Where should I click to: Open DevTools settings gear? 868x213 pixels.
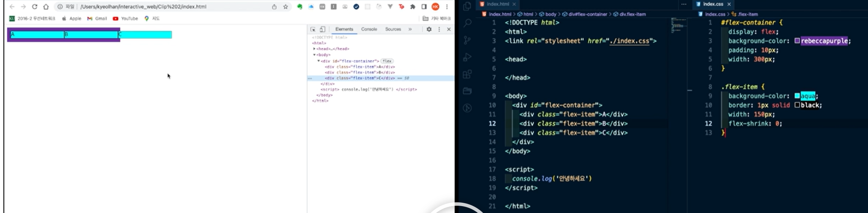pyautogui.click(x=429, y=30)
